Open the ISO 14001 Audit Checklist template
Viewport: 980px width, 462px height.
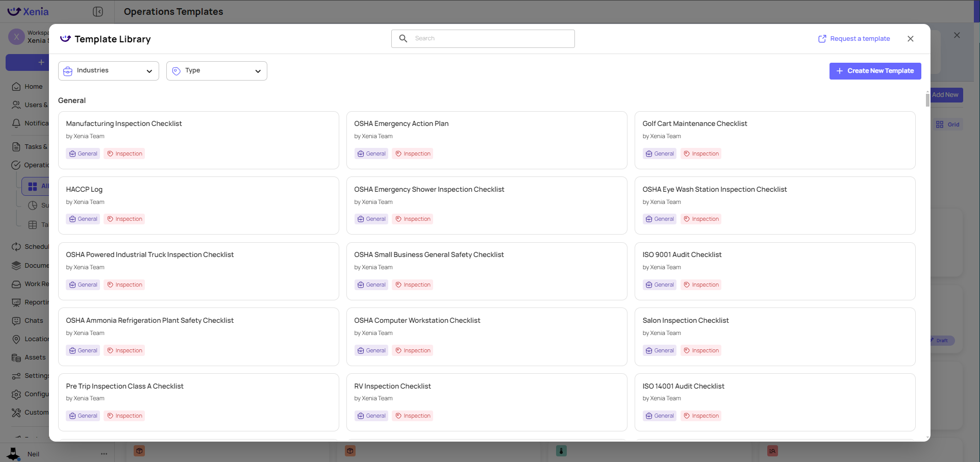click(x=775, y=402)
